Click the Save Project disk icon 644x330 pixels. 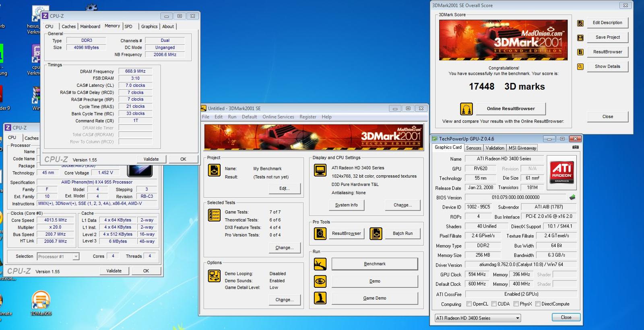[x=580, y=38]
